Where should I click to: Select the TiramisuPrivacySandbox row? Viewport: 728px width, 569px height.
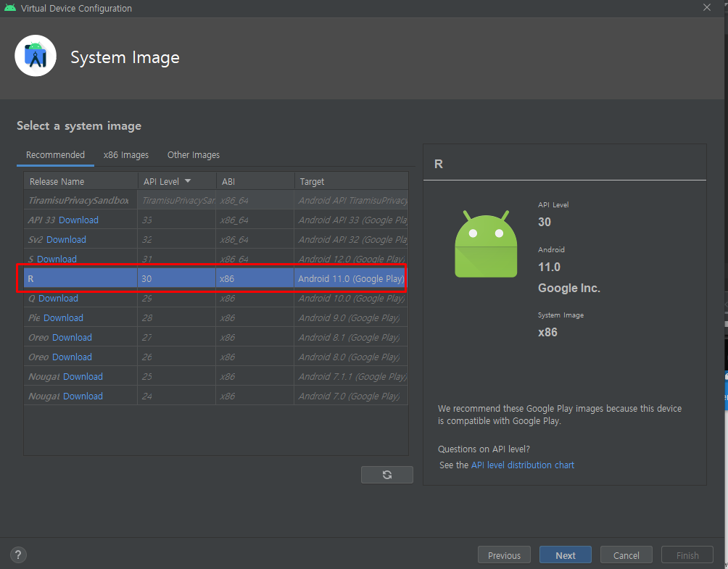pyautogui.click(x=216, y=201)
